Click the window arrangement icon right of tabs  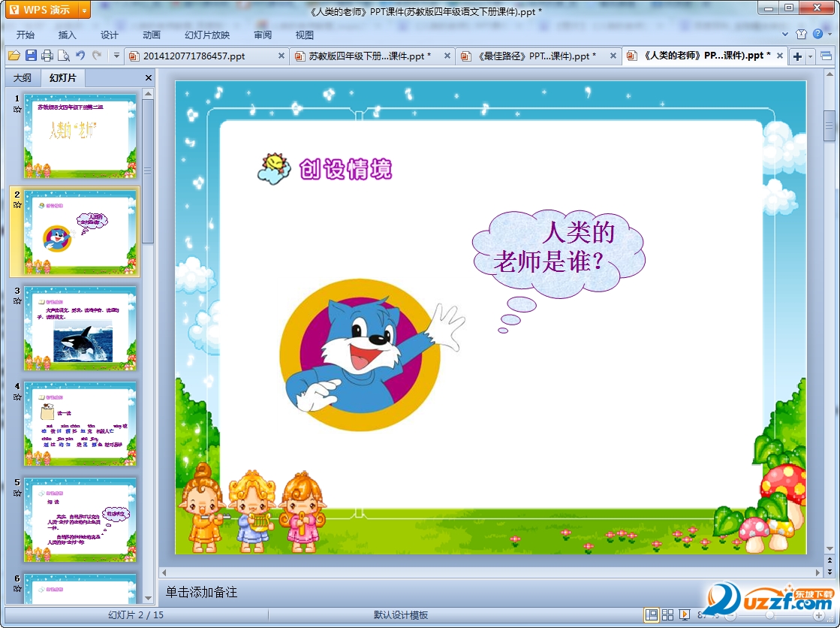click(826, 56)
